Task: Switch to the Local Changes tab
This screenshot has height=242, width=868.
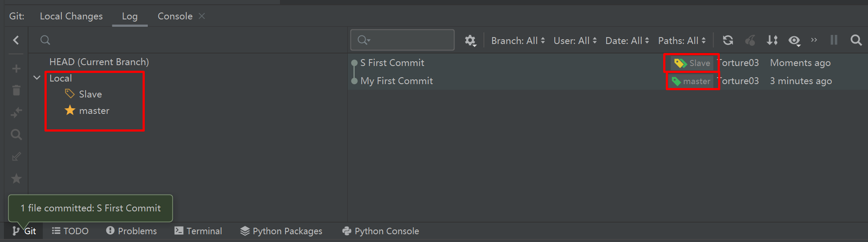Action: click(71, 16)
